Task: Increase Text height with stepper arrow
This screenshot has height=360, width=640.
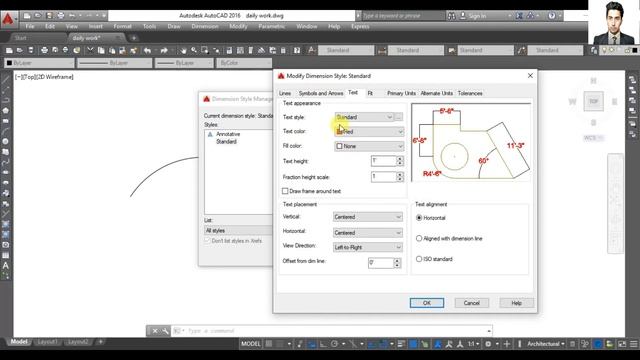Action: (x=400, y=158)
